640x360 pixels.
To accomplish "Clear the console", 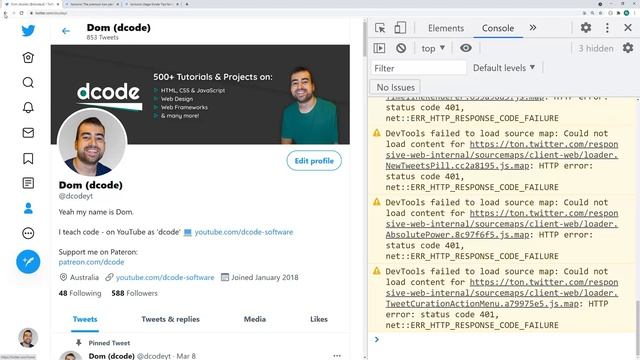I will point(401,48).
